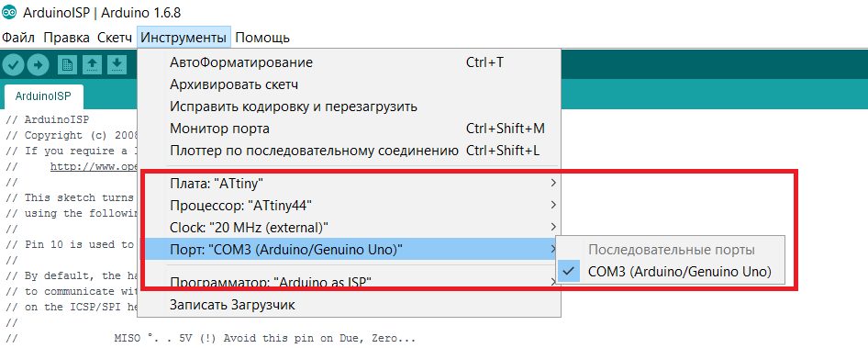Open the Файл menu

tap(18, 38)
